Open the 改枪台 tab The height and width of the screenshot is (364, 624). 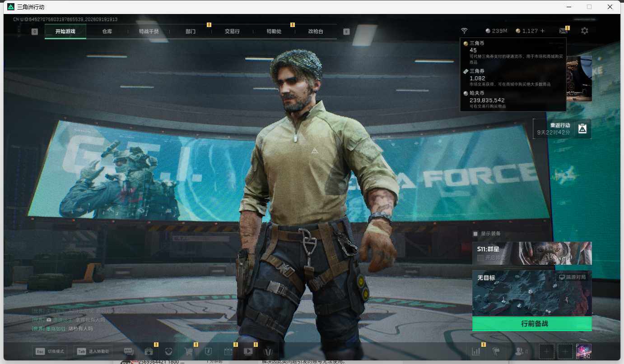[x=316, y=32]
